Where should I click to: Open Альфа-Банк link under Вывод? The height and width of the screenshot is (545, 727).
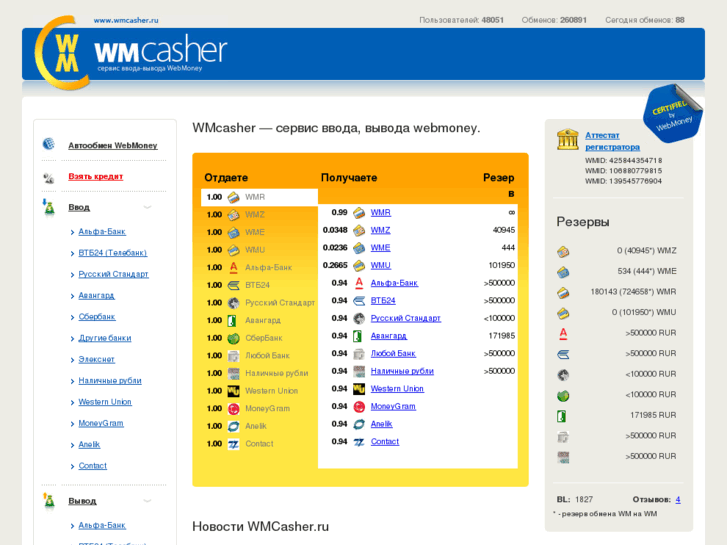tap(102, 526)
